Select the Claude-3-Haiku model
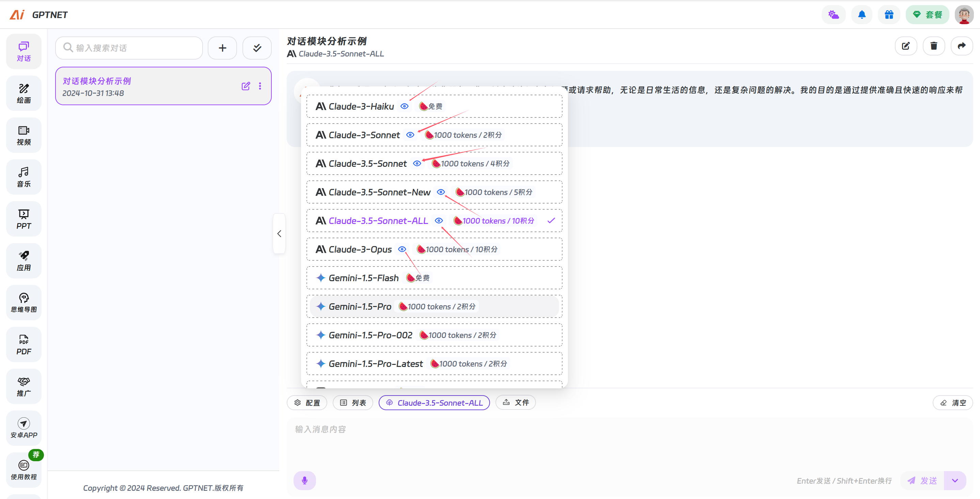 pos(434,107)
